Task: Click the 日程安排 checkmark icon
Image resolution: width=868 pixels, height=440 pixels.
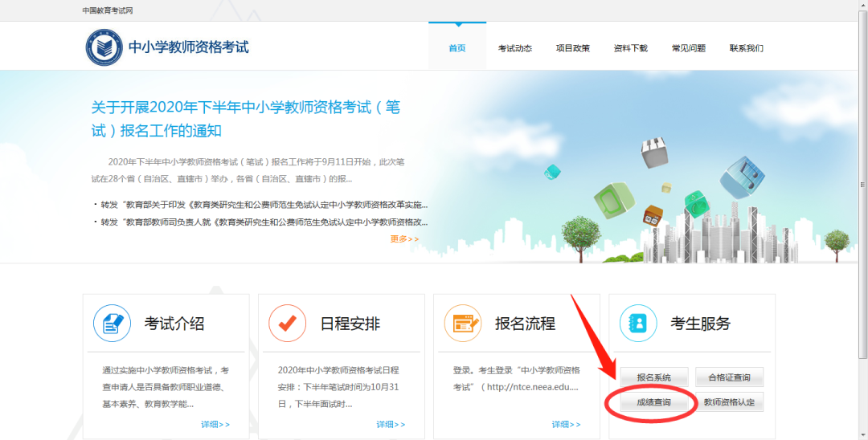Action: [287, 324]
